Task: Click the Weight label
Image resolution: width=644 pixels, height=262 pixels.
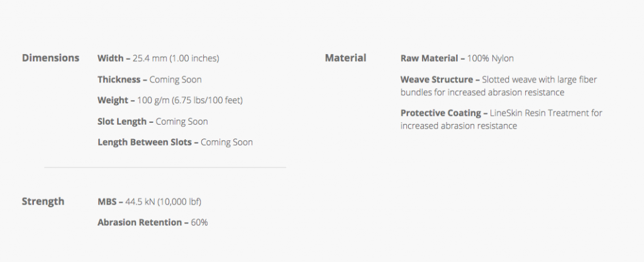Action: tap(113, 101)
